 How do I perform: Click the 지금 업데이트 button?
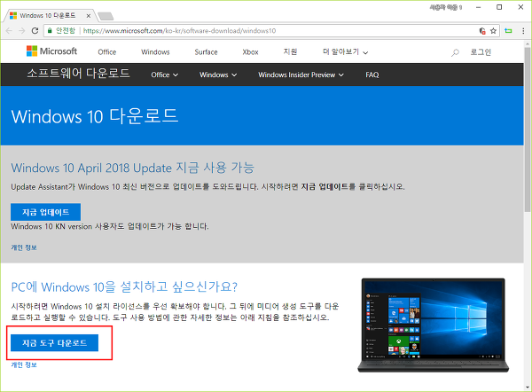click(46, 212)
